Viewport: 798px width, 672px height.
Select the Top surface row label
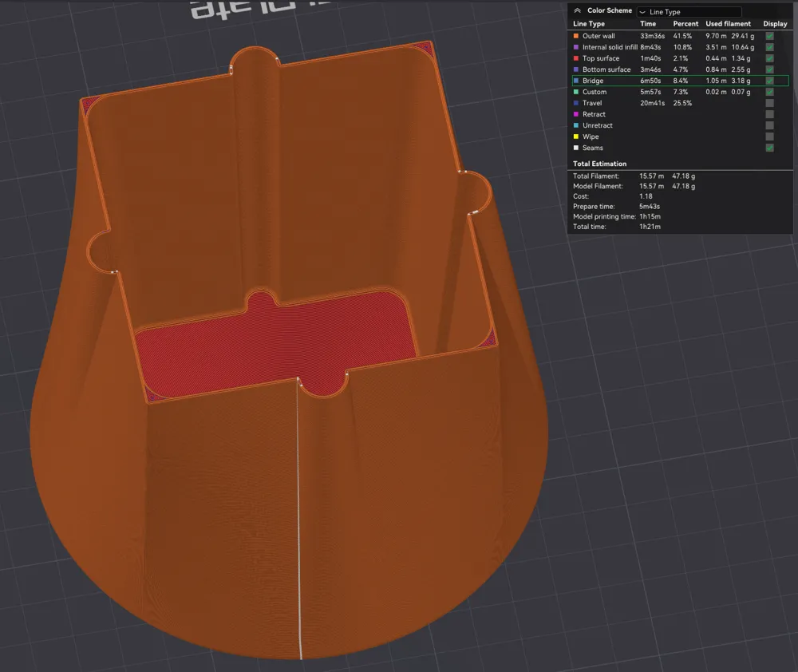click(601, 58)
